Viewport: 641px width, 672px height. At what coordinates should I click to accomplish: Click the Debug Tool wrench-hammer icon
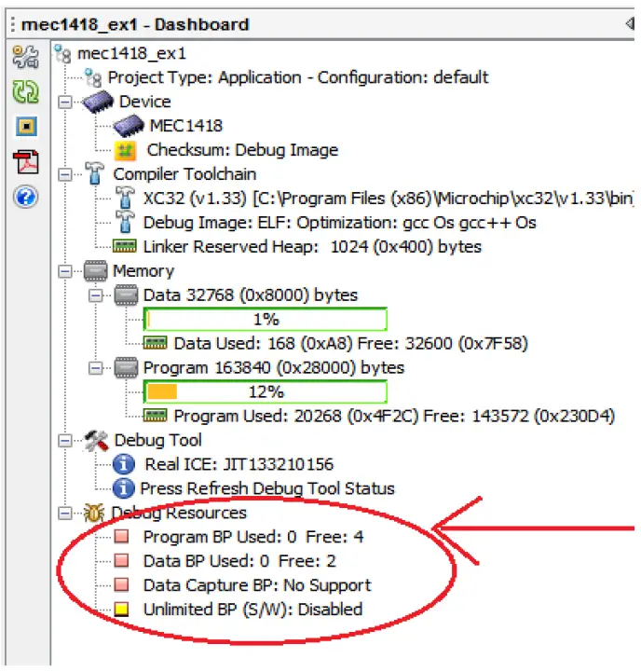(96, 441)
